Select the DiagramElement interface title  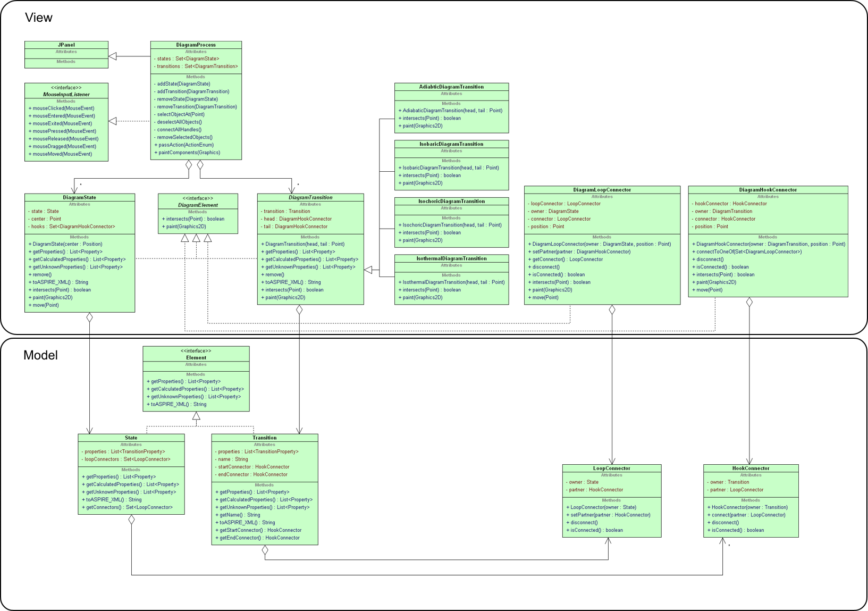pyautogui.click(x=198, y=205)
